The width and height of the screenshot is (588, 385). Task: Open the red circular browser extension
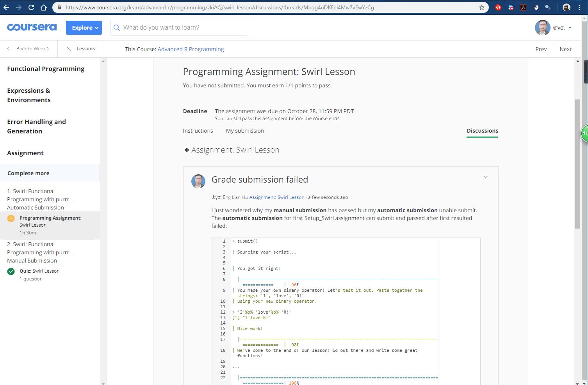tap(498, 7)
